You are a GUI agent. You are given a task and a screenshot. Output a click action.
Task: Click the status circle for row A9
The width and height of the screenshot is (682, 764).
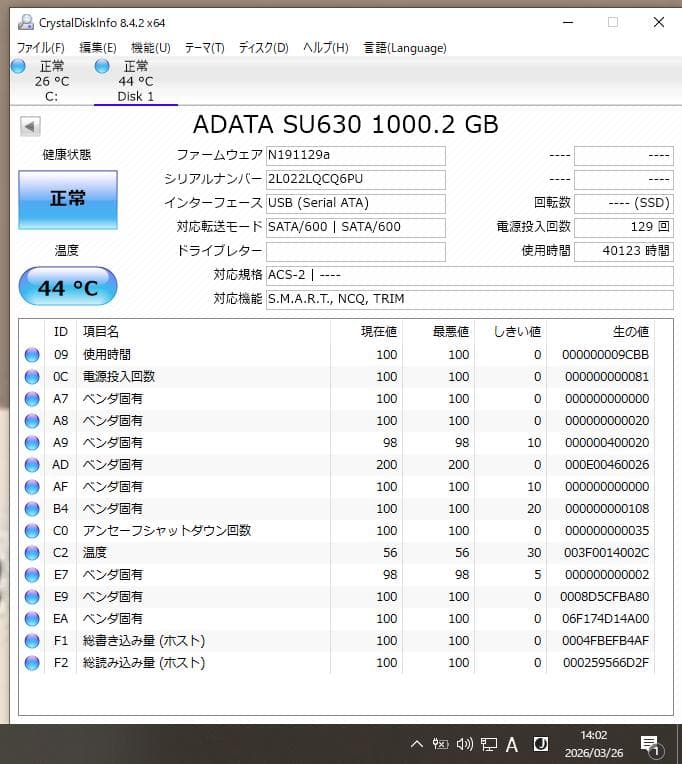tap(32, 443)
